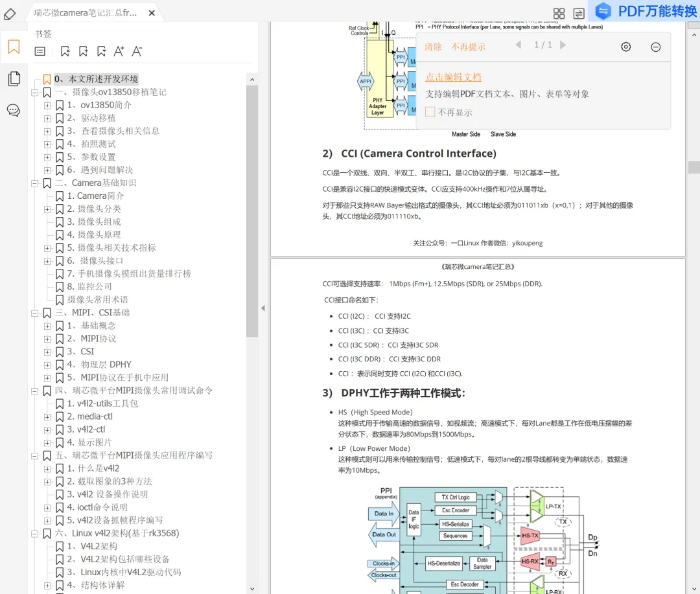Select bookmark 五、瑞芯微平台MIPI摄像头应用程序编写
Screen dimensions: 700x594
click(x=134, y=455)
